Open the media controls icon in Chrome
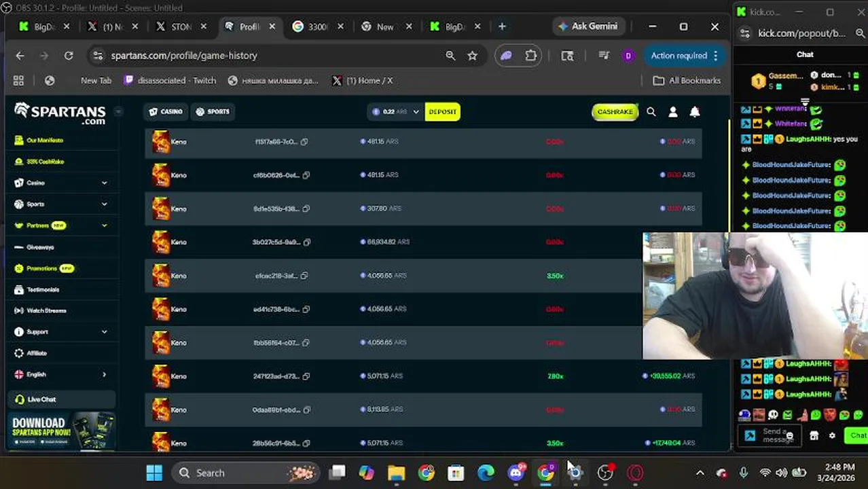 [603, 56]
